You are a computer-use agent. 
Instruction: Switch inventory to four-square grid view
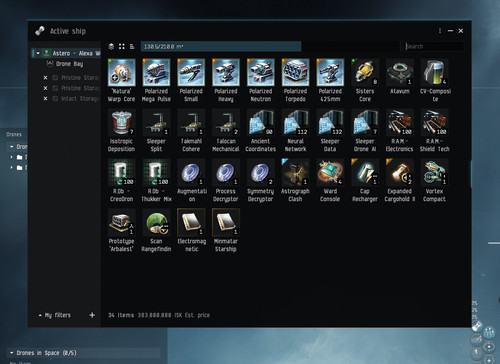tap(122, 46)
